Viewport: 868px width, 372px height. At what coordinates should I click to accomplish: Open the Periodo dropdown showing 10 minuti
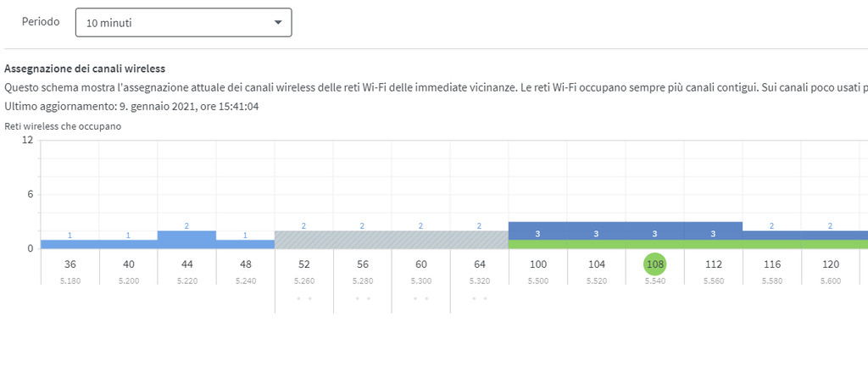183,23
